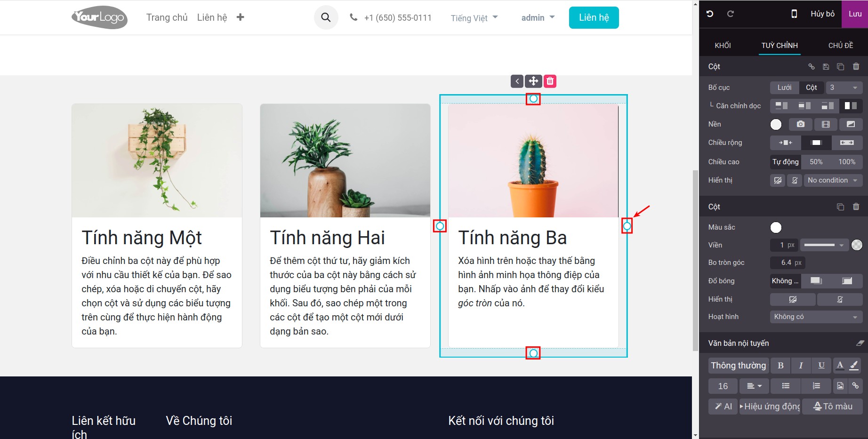Click the save block icon in Cột header
The image size is (868, 439).
click(x=826, y=66)
